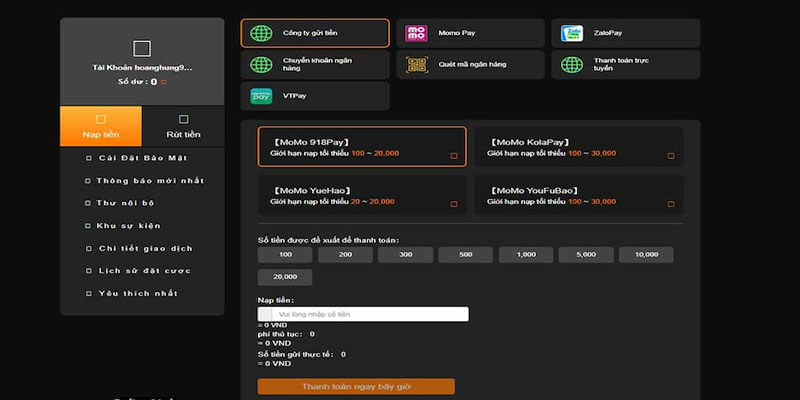This screenshot has height=400, width=800.
Task: Open Lịch sử đặt cược menu item
Action: coord(143,271)
